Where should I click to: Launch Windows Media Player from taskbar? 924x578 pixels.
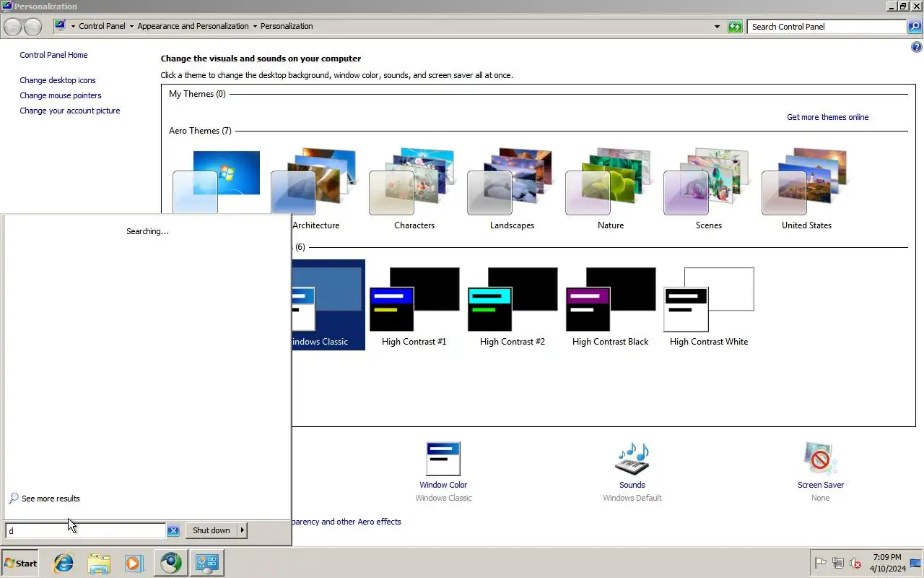pyautogui.click(x=134, y=563)
